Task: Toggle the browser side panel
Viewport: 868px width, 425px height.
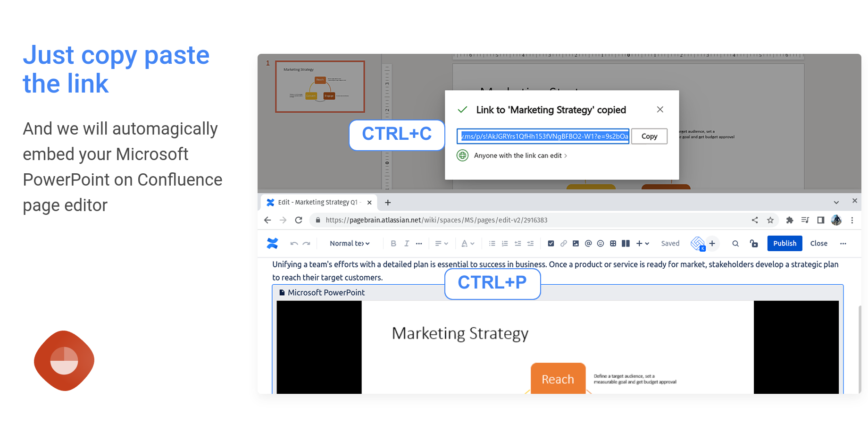Action: point(821,220)
